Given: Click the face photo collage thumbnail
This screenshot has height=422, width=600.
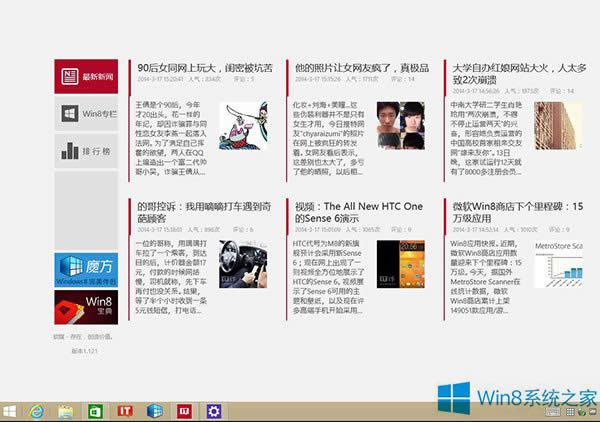Looking at the screenshot, I should (401, 125).
